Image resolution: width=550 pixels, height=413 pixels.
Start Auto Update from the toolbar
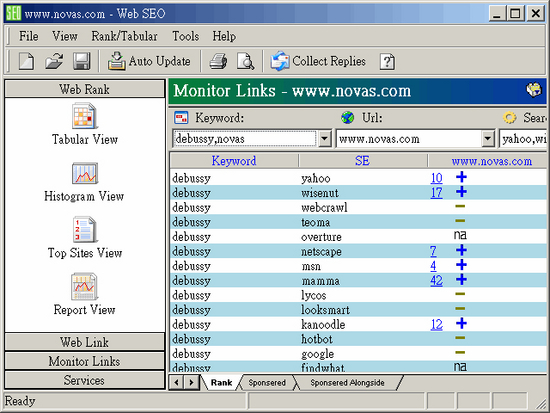pyautogui.click(x=149, y=61)
